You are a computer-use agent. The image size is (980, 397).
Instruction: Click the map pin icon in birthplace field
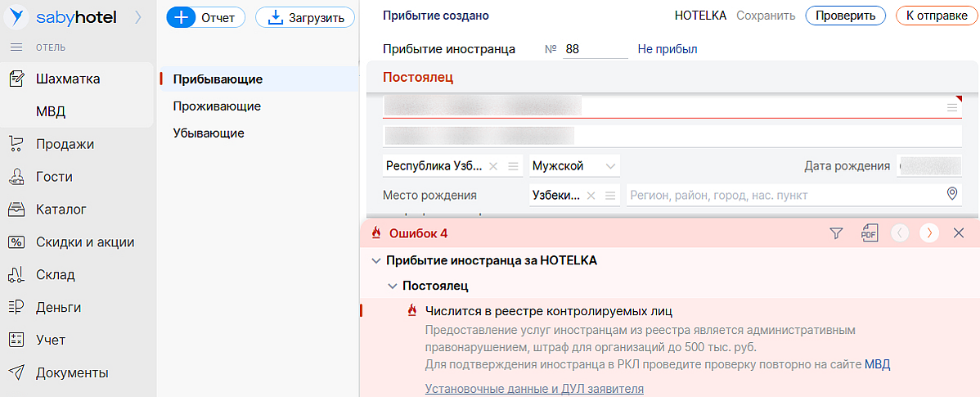[x=952, y=195]
